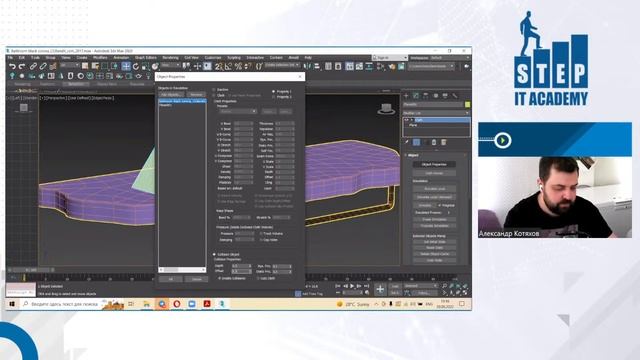Select the Select and Link tool
Viewport: 640px width, 360px height.
pyautogui.click(x=33, y=66)
